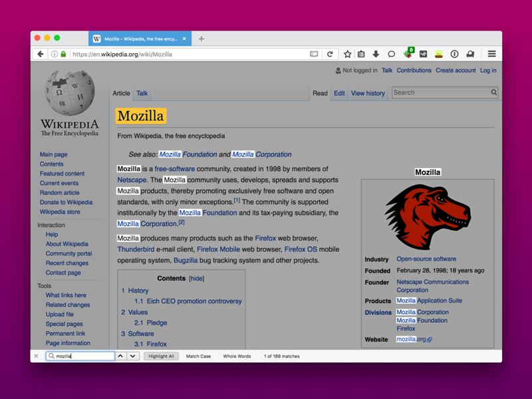Screen dimensions: 532x399
Task: Select the Read view tab
Action: pos(320,93)
